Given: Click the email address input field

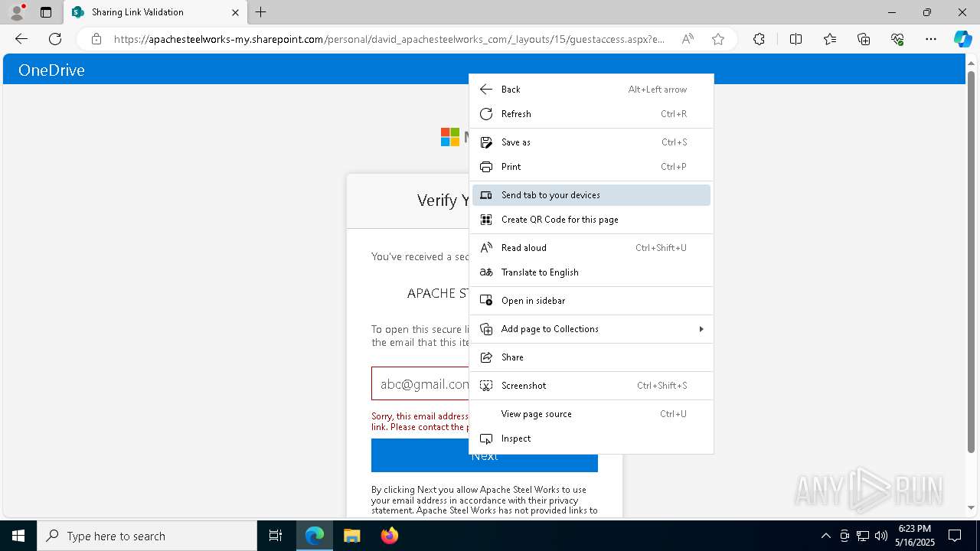Looking at the screenshot, I should pyautogui.click(x=420, y=383).
